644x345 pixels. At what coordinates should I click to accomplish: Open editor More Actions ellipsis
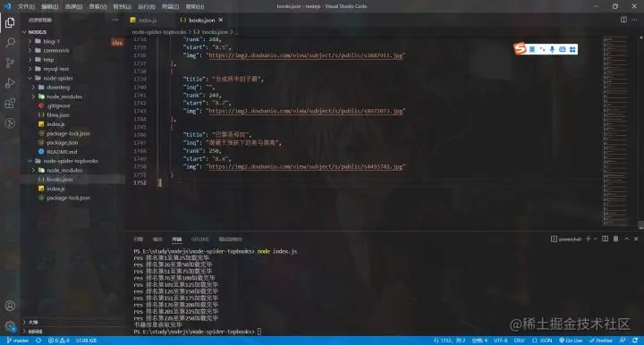pos(635,20)
